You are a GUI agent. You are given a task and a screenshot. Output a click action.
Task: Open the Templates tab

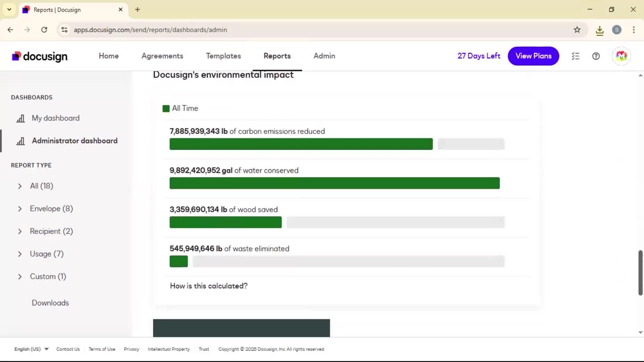coord(223,56)
